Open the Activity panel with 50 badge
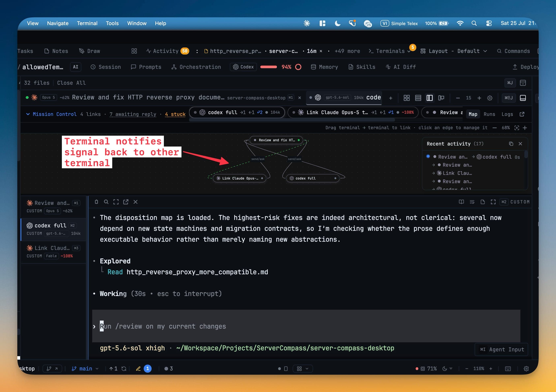This screenshot has width=556, height=392. pos(167,51)
